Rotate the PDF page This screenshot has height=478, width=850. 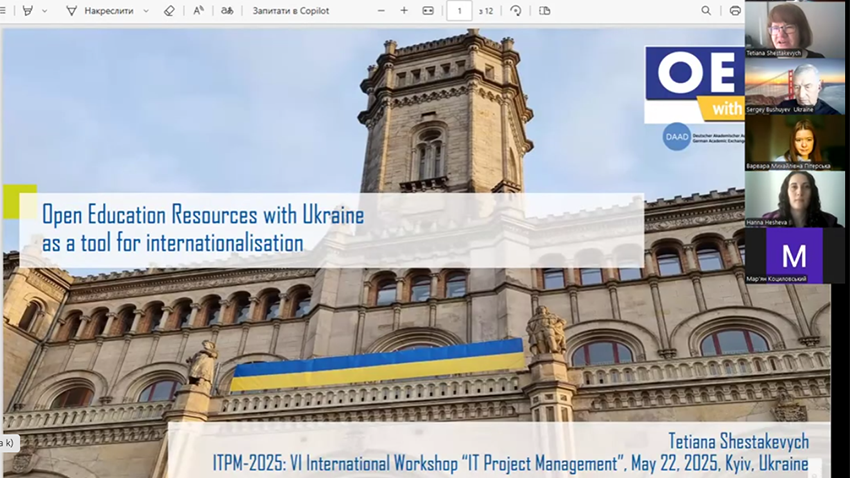(515, 11)
